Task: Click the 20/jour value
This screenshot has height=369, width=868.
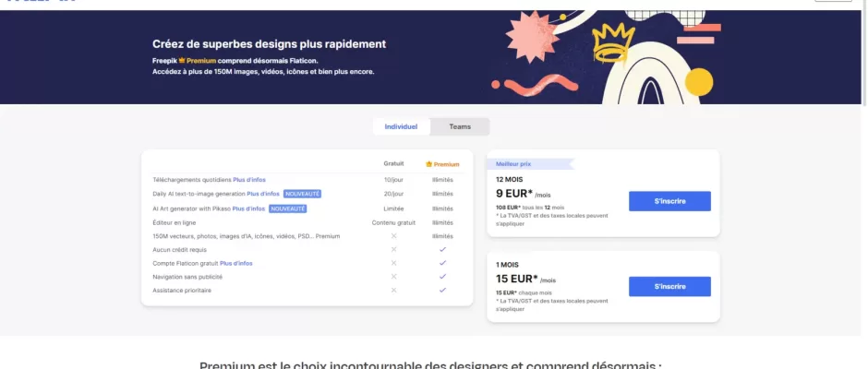Action: [393, 194]
